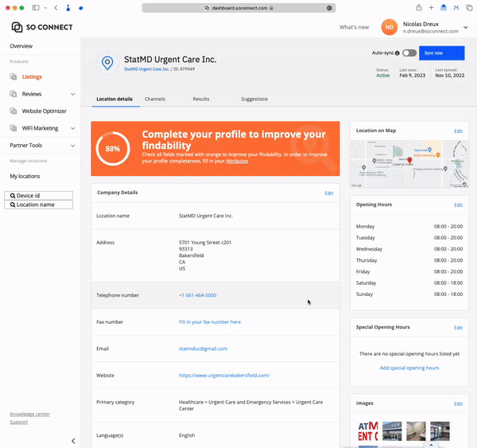Image resolution: width=477 pixels, height=448 pixels.
Task: Edit Opening Hours
Action: click(458, 205)
